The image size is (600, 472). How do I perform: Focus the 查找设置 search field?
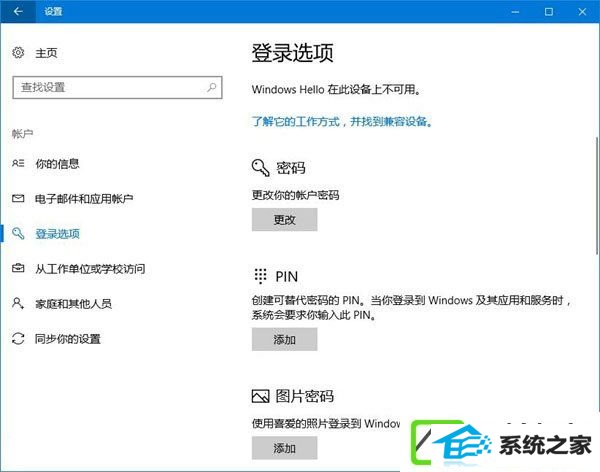pyautogui.click(x=117, y=88)
